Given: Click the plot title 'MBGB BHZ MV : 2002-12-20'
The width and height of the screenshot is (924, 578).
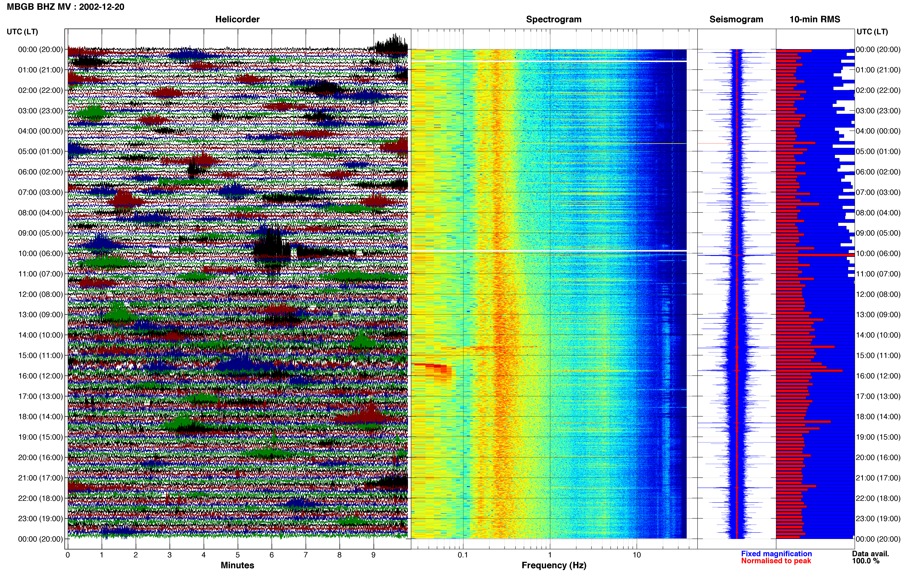Looking at the screenshot, I should pyautogui.click(x=65, y=7).
